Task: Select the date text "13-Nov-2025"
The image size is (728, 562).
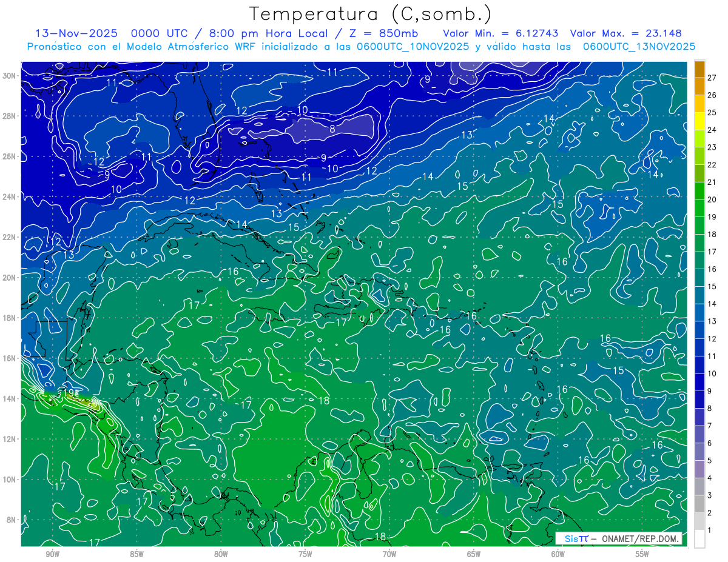Action: (x=76, y=33)
